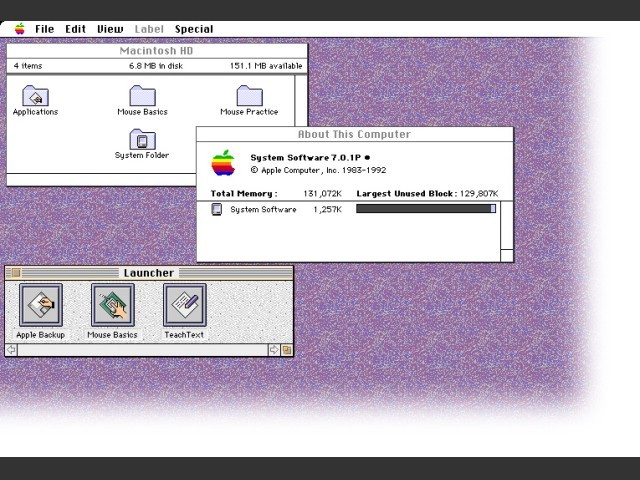The width and height of the screenshot is (640, 480).
Task: Click the rainbow Apple logo in About window
Action: coord(224,164)
